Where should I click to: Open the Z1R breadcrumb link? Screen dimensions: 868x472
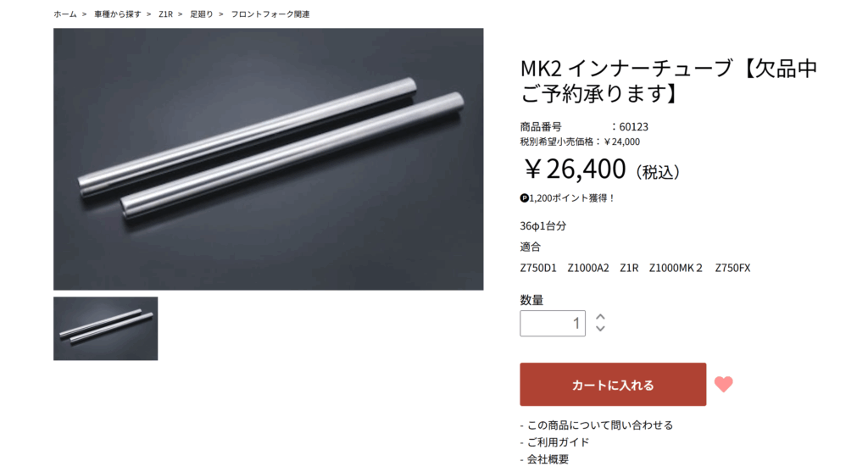click(165, 14)
